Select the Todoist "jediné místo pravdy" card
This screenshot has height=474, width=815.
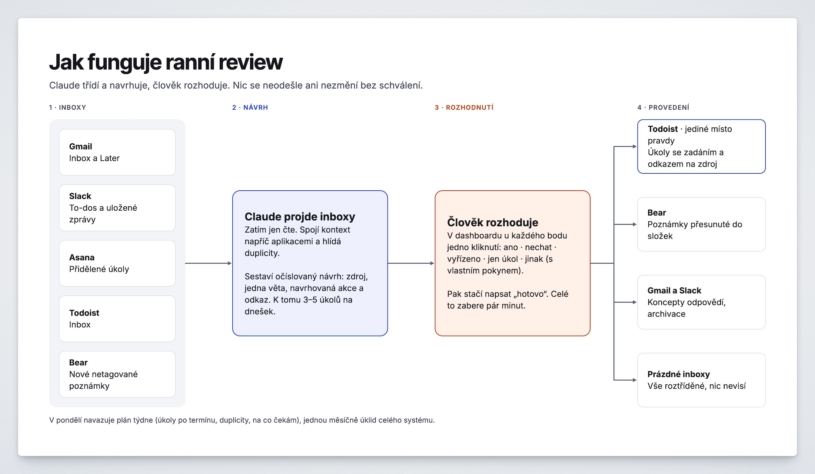tap(701, 147)
